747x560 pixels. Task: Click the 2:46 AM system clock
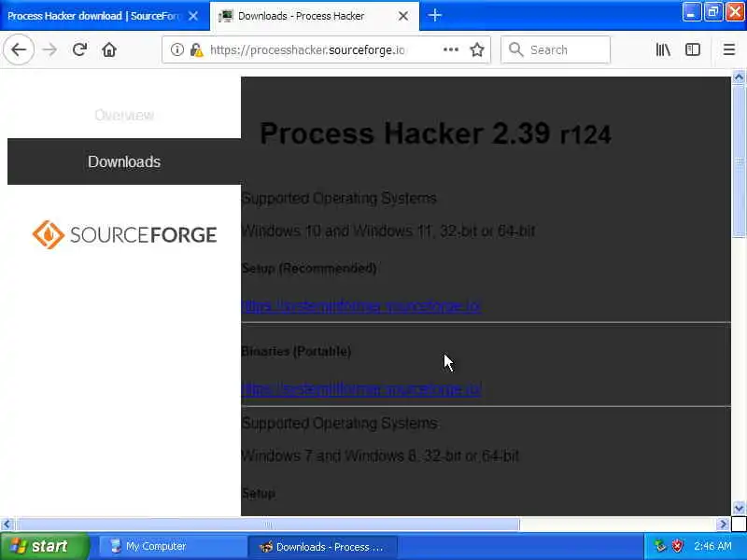coord(712,546)
